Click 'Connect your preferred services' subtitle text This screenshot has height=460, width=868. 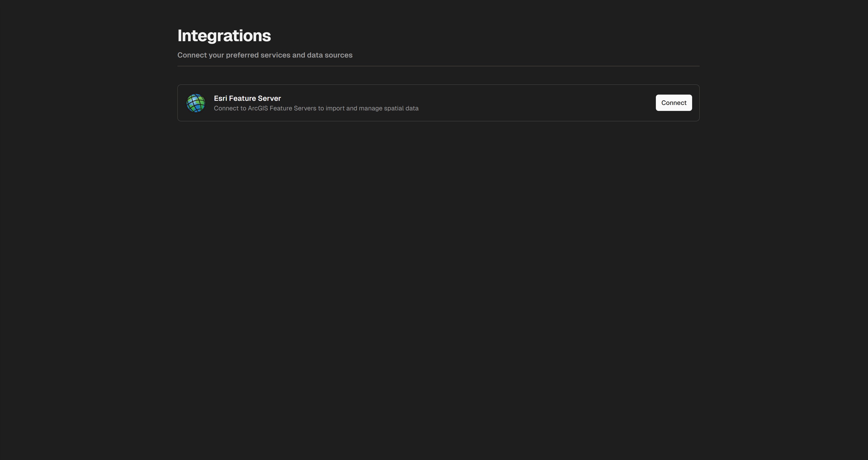[265, 55]
